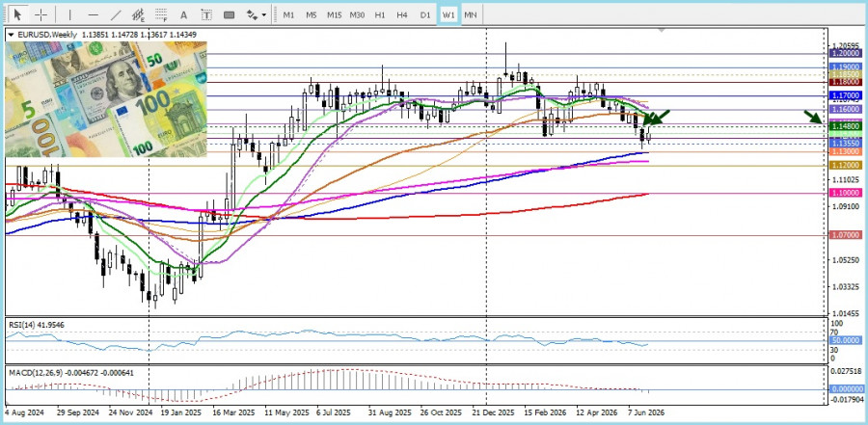Select the arrow cursor tool
Image resolution: width=868 pixels, height=425 pixels.
pyautogui.click(x=18, y=14)
